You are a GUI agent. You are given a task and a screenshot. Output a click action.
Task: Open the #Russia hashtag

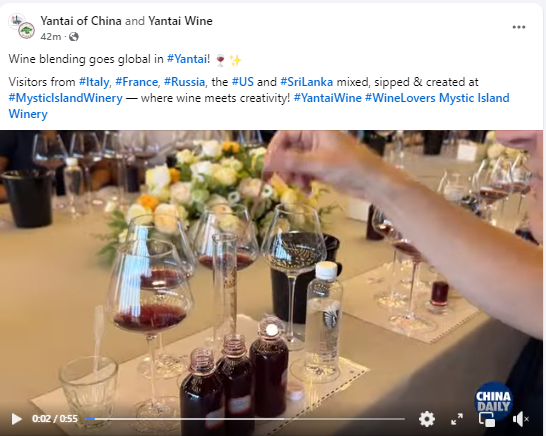pyautogui.click(x=184, y=82)
